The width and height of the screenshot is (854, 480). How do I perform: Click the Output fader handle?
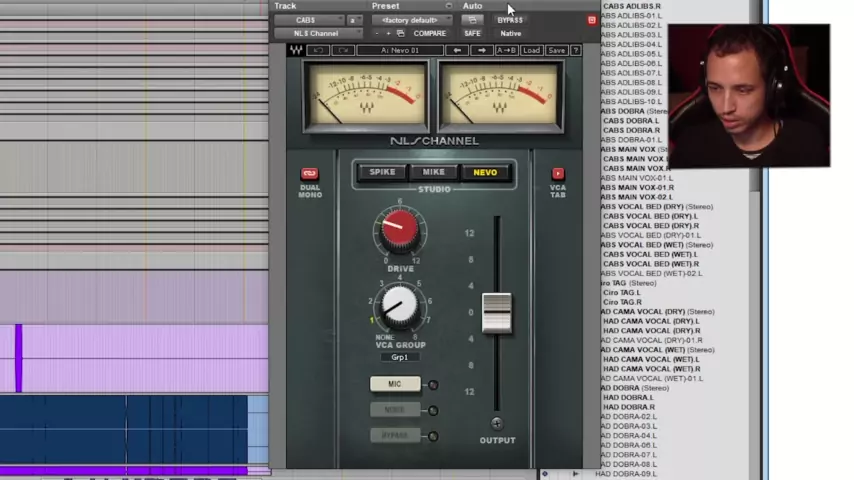point(497,313)
